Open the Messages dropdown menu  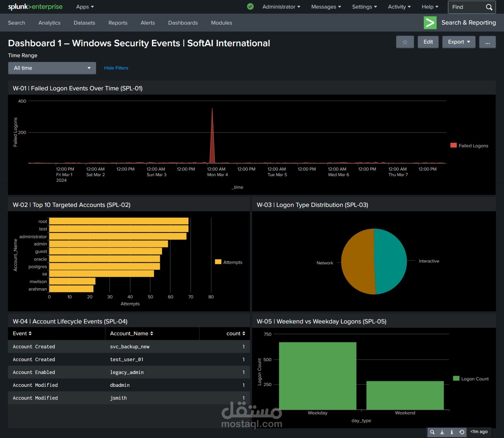click(x=326, y=7)
